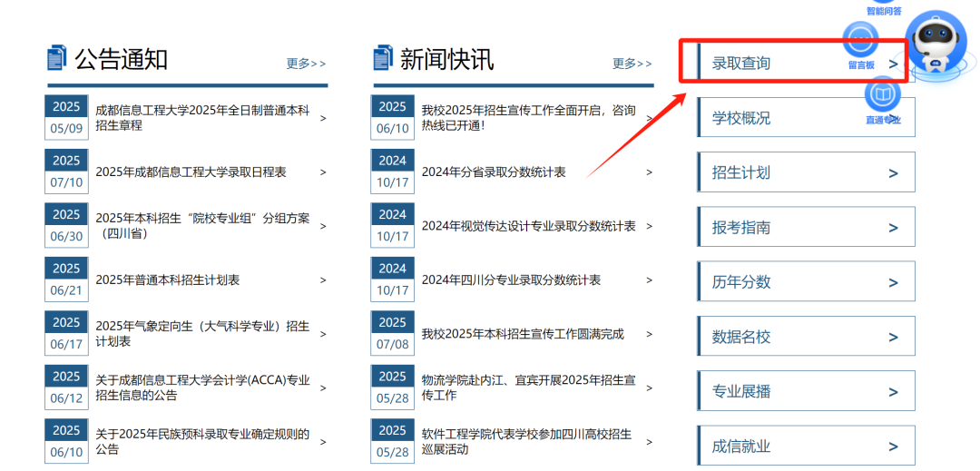Open 气象定向生（大气科学专业）招生计划表 notice
The image size is (980, 471).
[x=202, y=334]
